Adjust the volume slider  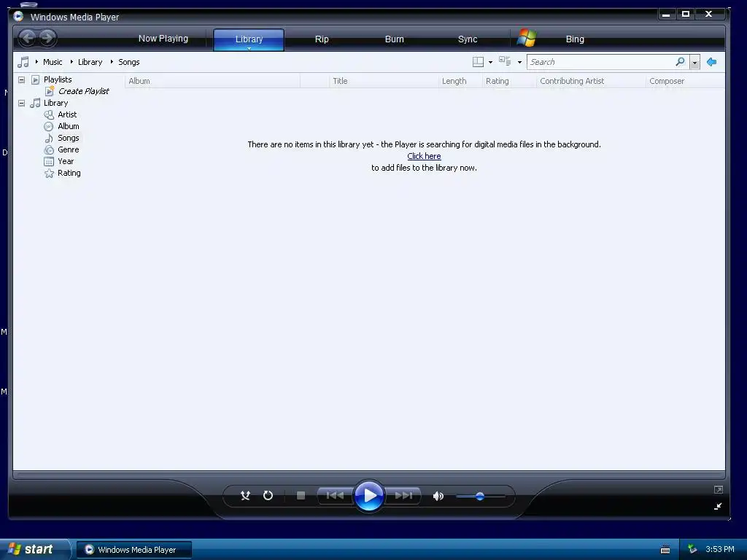(x=480, y=496)
